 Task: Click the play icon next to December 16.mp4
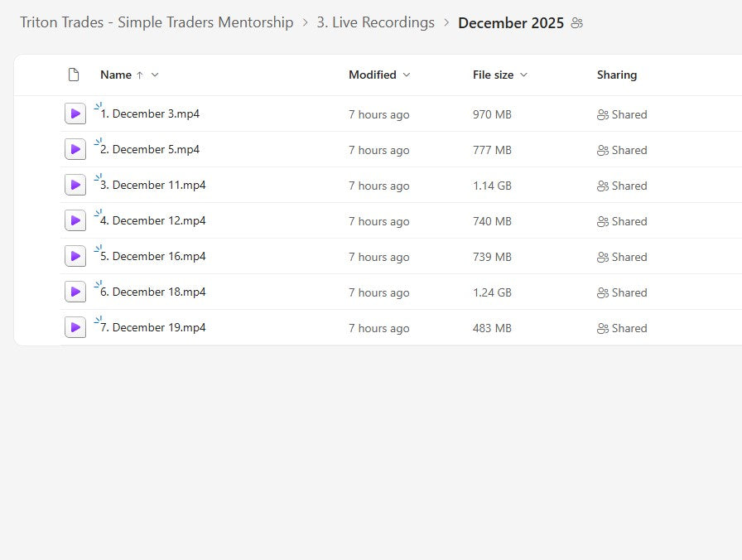point(75,257)
